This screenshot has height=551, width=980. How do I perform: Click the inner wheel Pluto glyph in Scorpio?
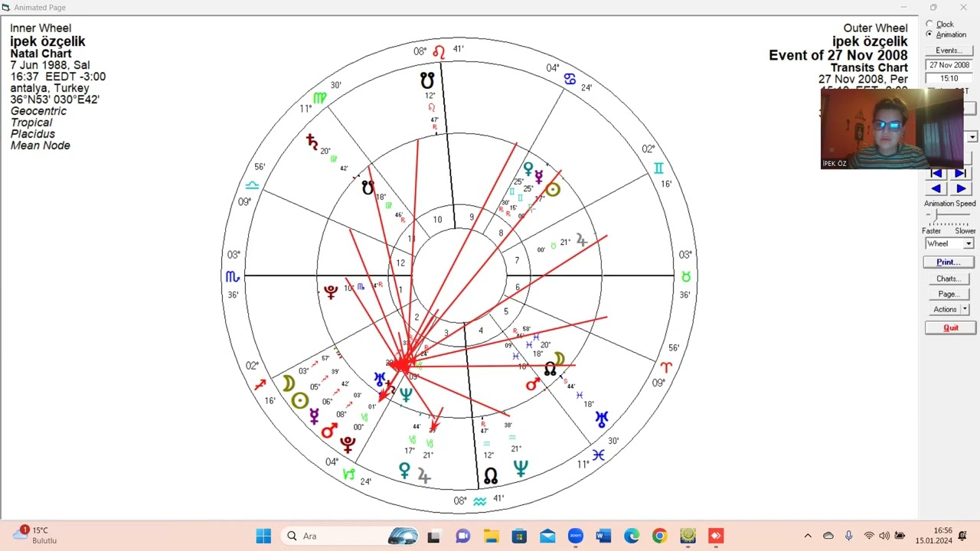click(x=331, y=292)
